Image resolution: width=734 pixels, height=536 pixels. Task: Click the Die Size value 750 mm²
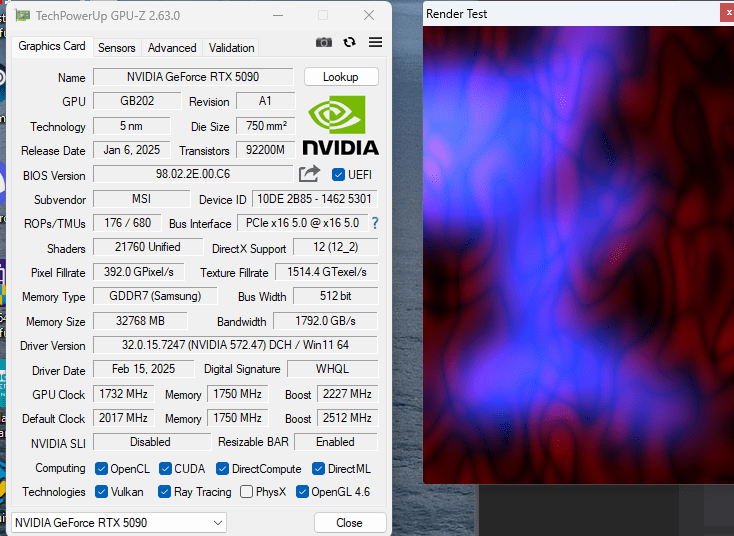[265, 126]
